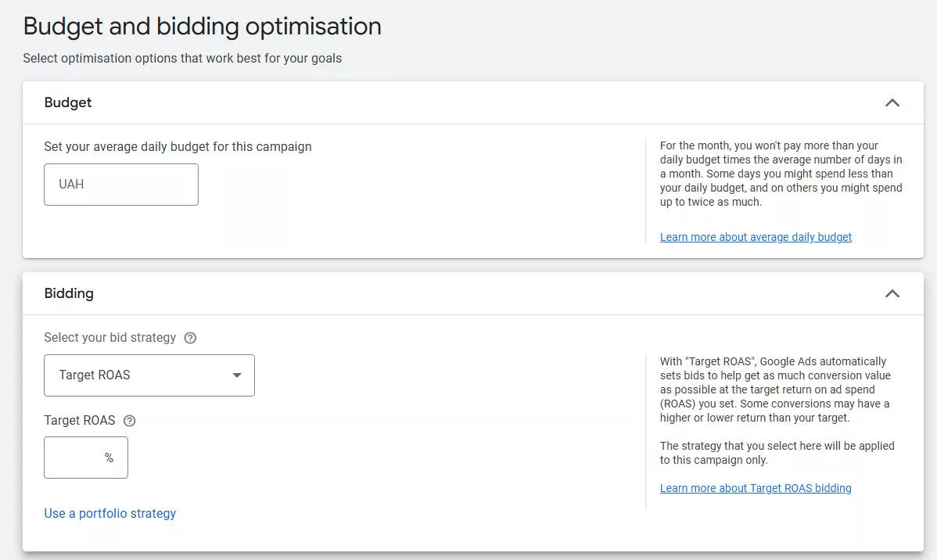This screenshot has height=560, width=937.
Task: Click the Budget section header title
Action: pos(68,102)
